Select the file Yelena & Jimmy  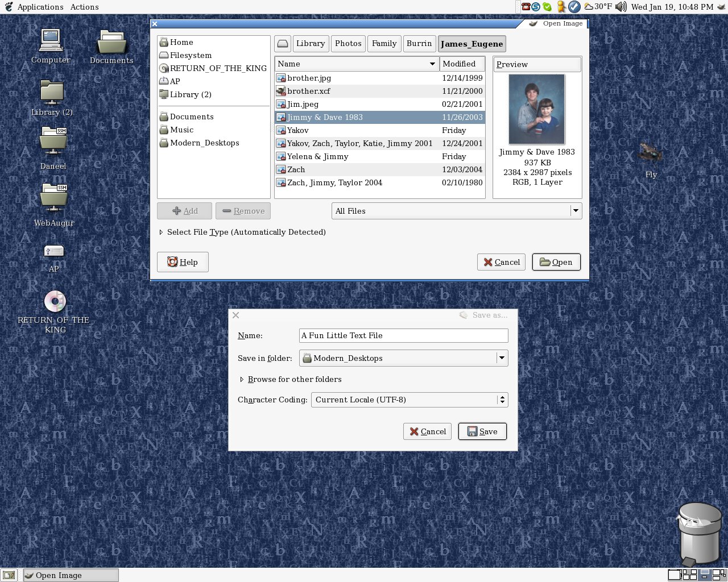379,156
